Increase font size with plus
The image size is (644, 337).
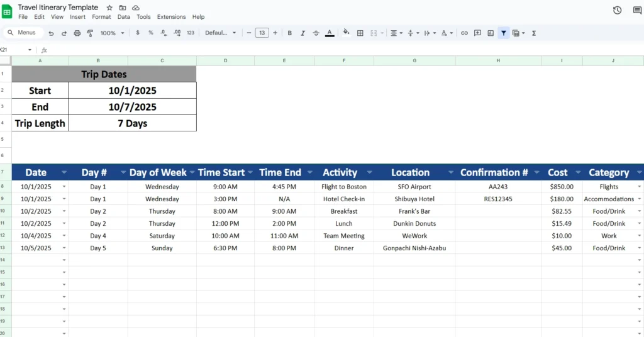(275, 33)
